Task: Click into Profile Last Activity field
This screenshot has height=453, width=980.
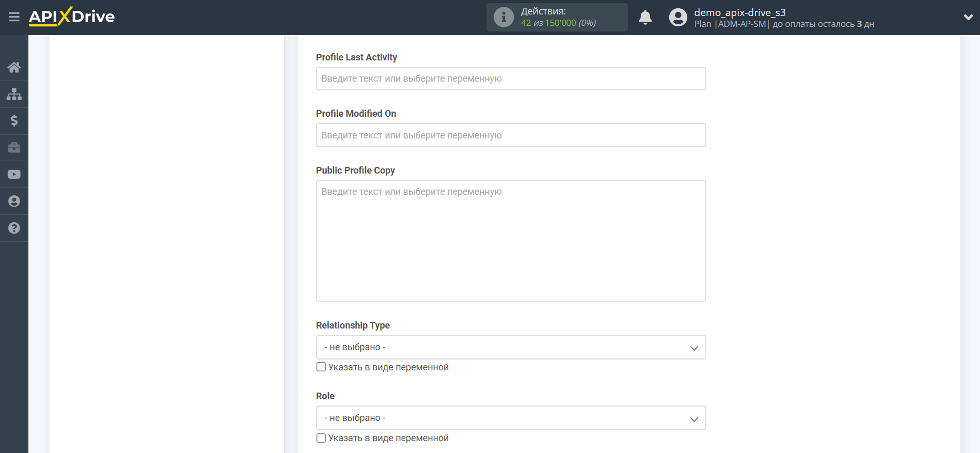Action: point(511,79)
